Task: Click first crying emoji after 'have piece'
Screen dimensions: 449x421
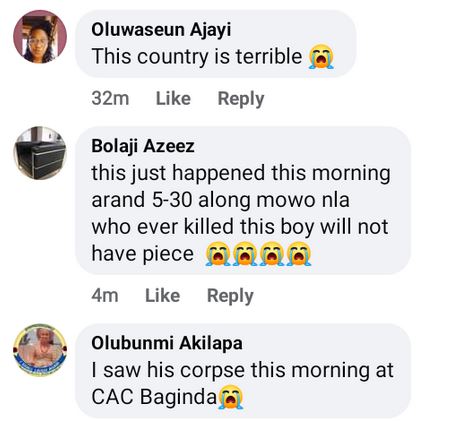Action: pyautogui.click(x=218, y=253)
